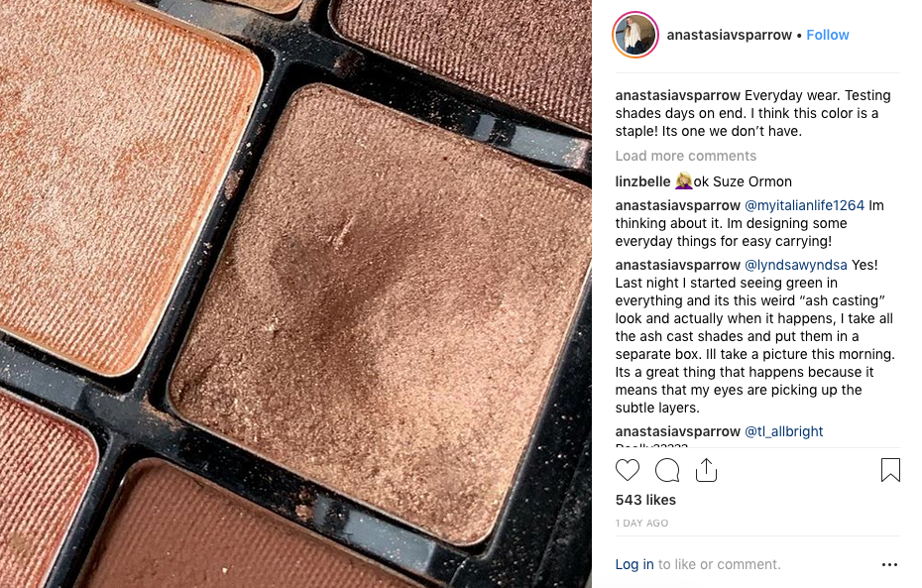View the 543 likes list
The image size is (922, 588).
(645, 500)
